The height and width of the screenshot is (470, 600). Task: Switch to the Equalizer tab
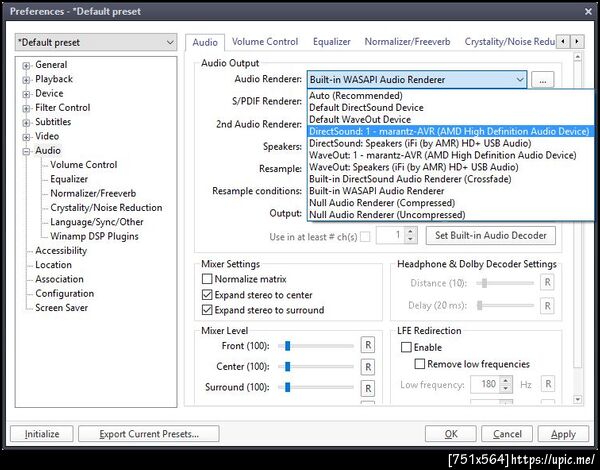[x=331, y=41]
